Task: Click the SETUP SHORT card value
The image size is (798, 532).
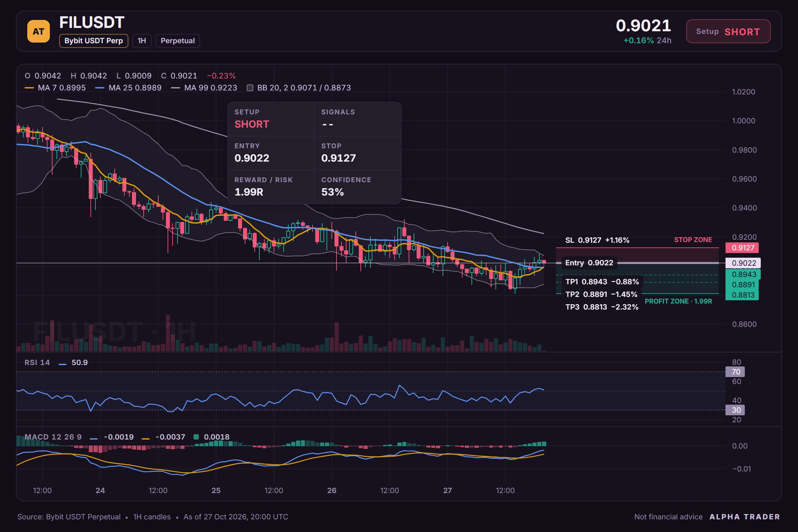Action: [x=252, y=124]
